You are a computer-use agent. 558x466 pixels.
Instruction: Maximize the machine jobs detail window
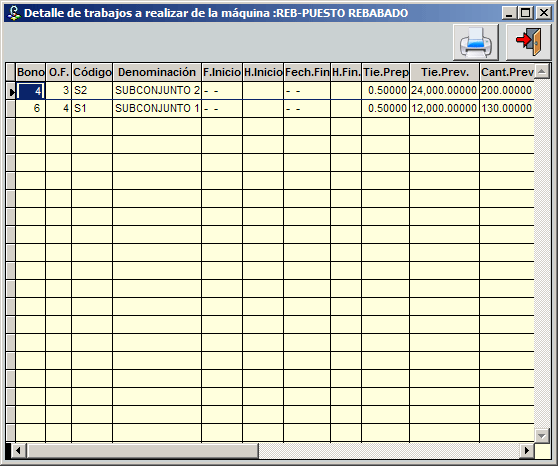[526, 13]
